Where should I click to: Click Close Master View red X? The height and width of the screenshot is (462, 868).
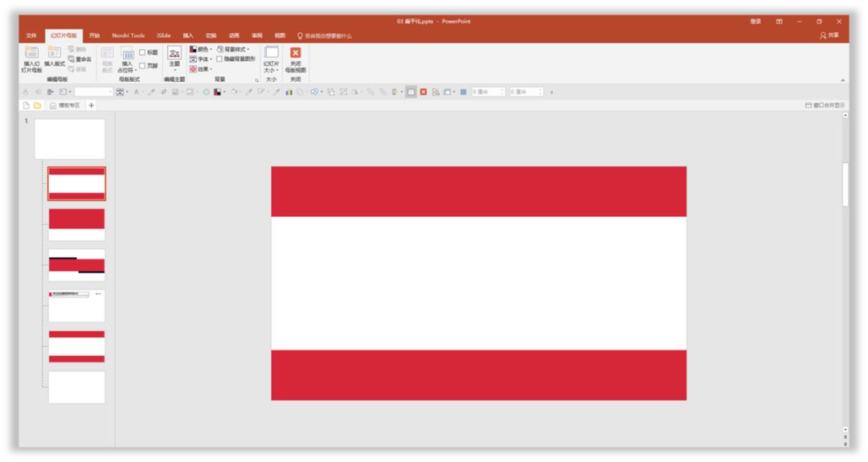pos(296,52)
